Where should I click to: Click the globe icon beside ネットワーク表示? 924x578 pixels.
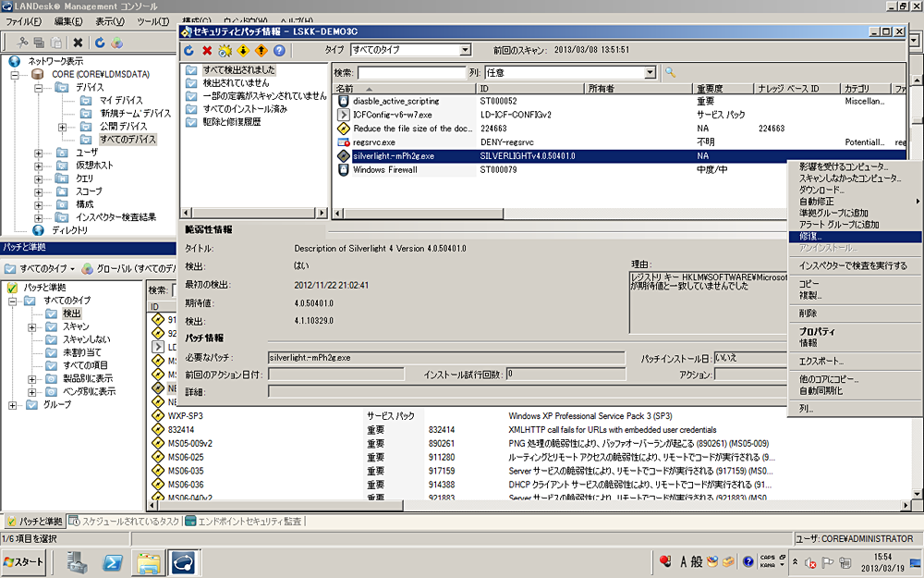pos(15,61)
